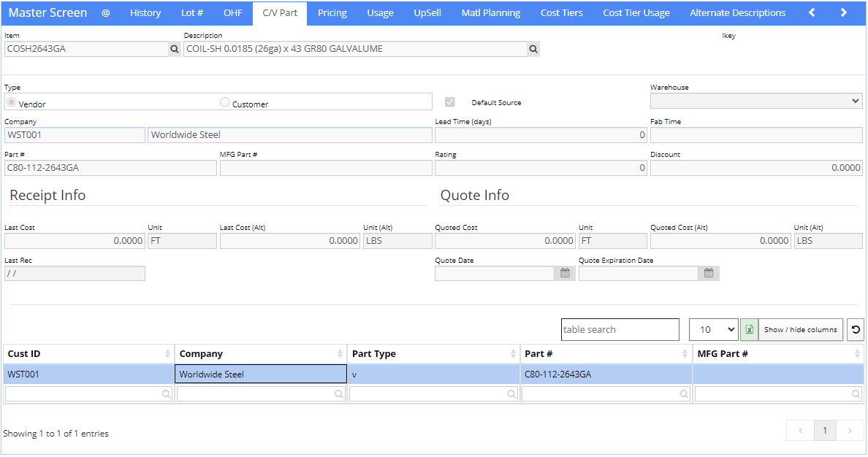Viewport: 868px width, 457px height.
Task: Sort by MFG Part # column arrows
Action: (x=857, y=354)
